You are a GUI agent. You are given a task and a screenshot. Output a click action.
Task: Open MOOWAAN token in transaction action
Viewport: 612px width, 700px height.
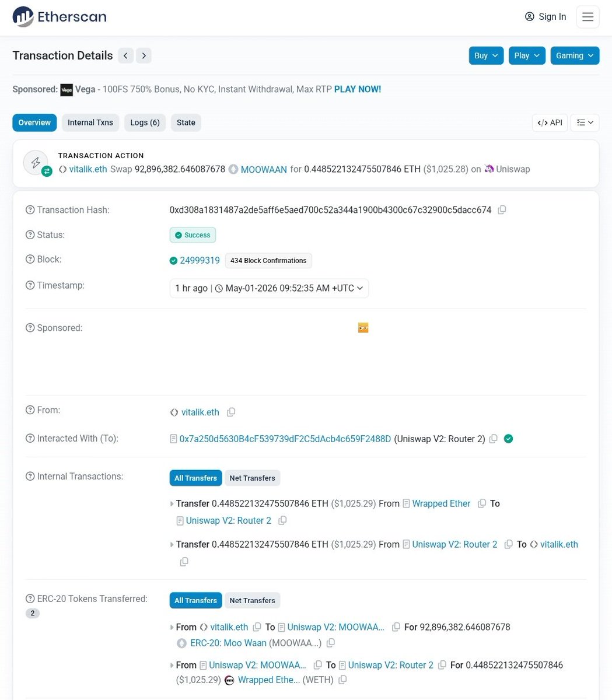[x=264, y=169]
